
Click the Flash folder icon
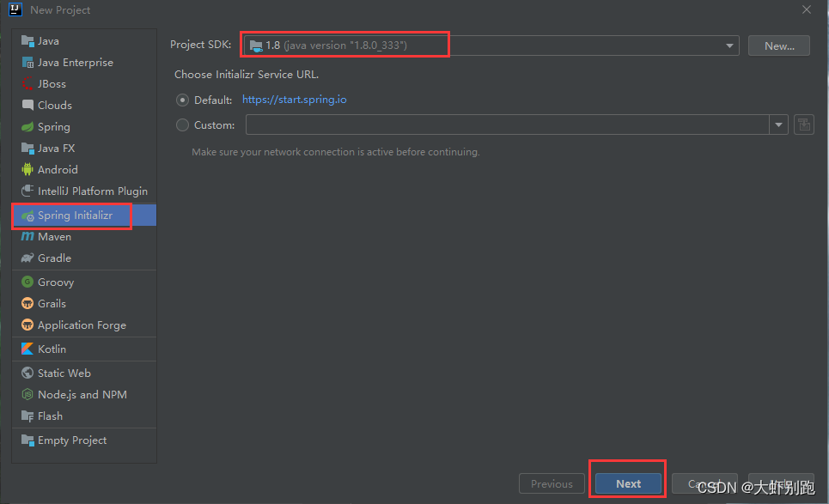(27, 416)
